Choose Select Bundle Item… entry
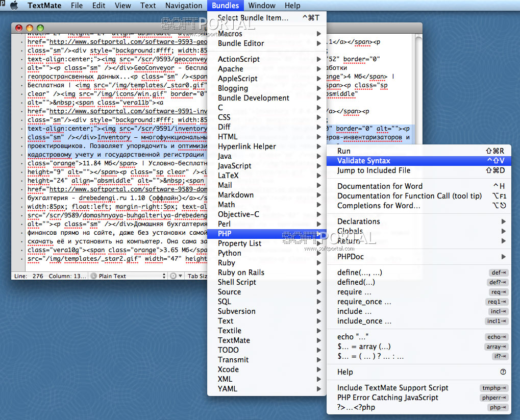This screenshot has height=420, width=520. [x=266, y=18]
